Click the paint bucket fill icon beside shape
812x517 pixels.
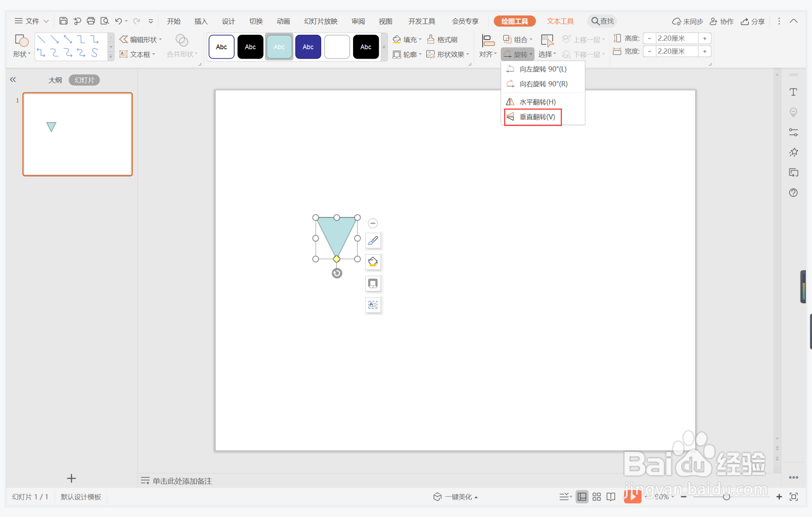point(373,262)
